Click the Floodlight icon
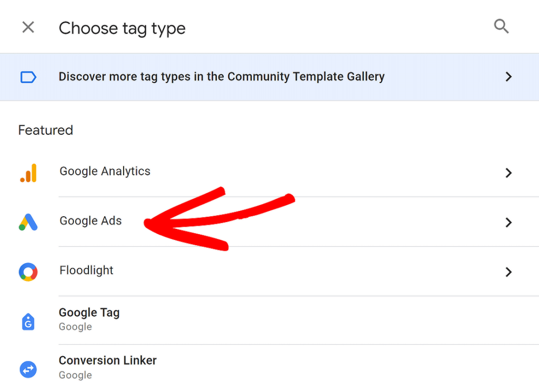The image size is (539, 392). pyautogui.click(x=28, y=272)
